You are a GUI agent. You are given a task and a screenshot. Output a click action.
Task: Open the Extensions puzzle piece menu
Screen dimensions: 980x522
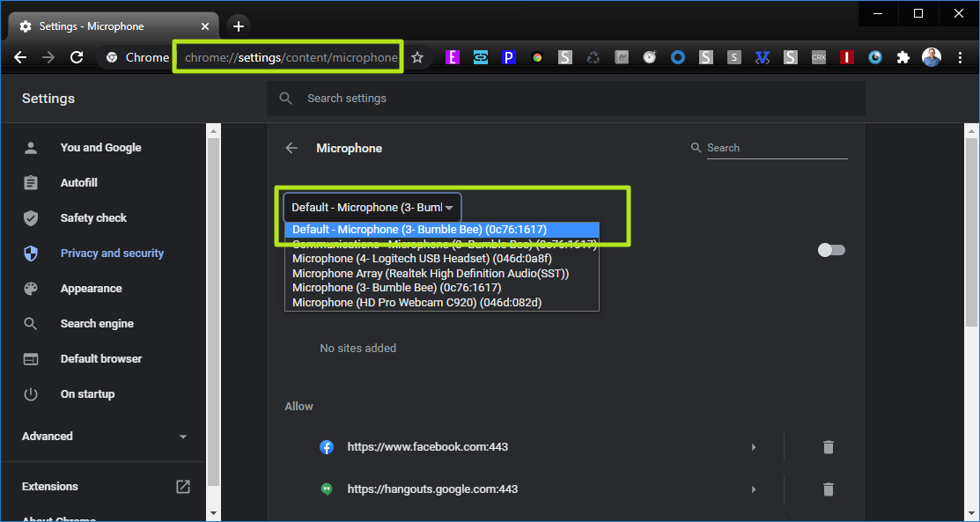(903, 57)
